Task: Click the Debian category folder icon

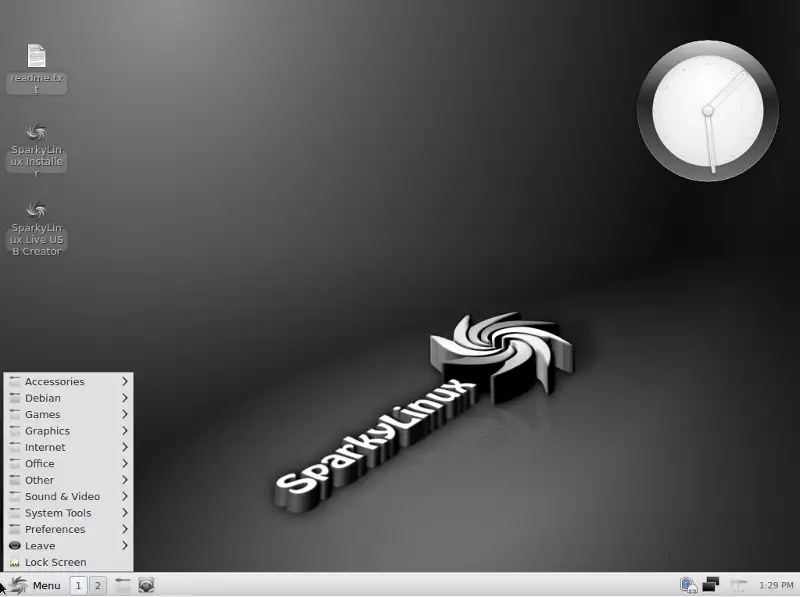Action: pos(15,398)
